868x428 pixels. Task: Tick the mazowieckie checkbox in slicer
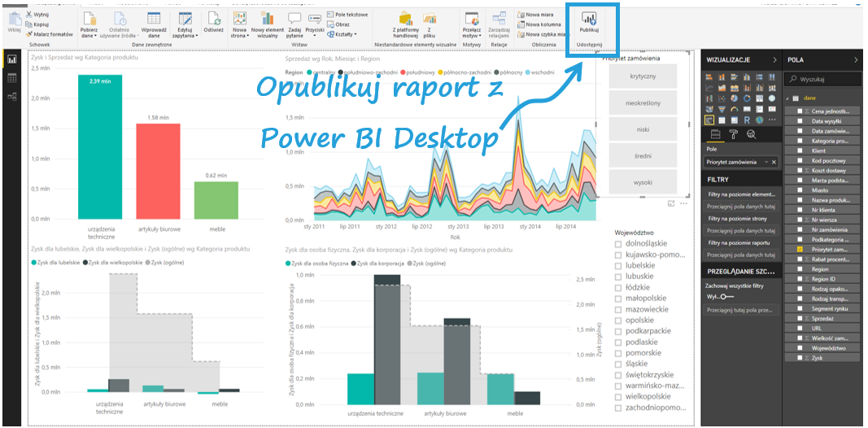[x=618, y=309]
